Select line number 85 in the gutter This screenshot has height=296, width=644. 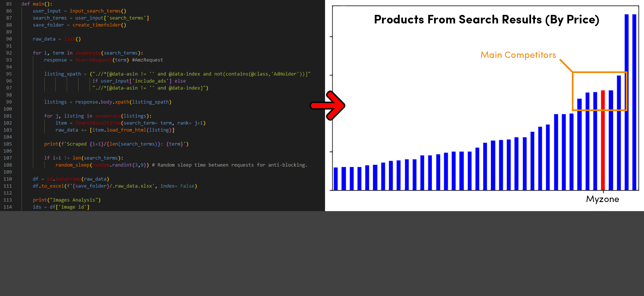click(9, 4)
